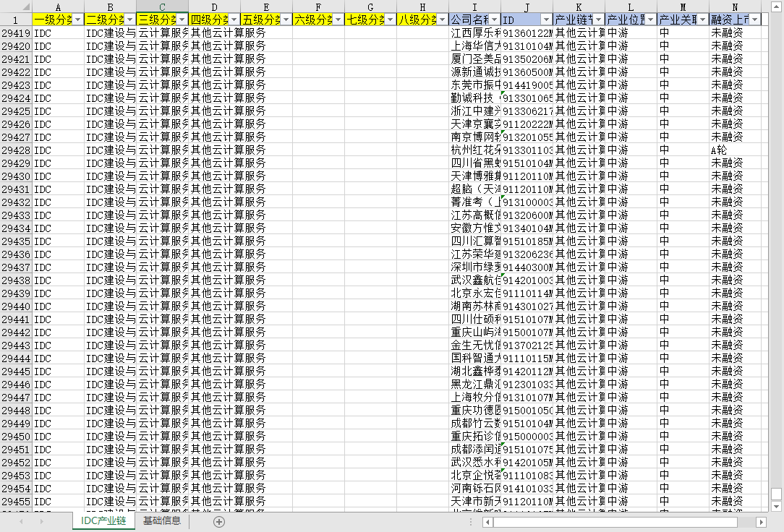The width and height of the screenshot is (784, 532).
Task: Click the '黑龙江鼎' company cell
Action: pyautogui.click(x=474, y=384)
